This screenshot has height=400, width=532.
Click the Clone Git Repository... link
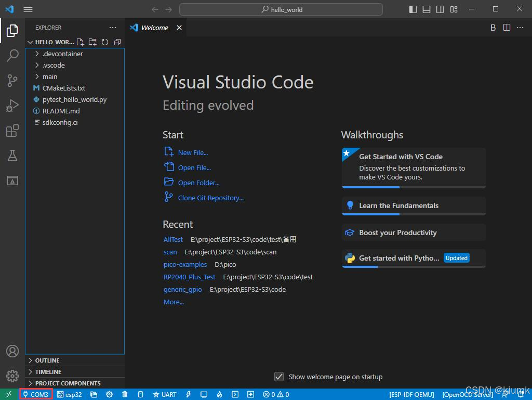tap(211, 198)
